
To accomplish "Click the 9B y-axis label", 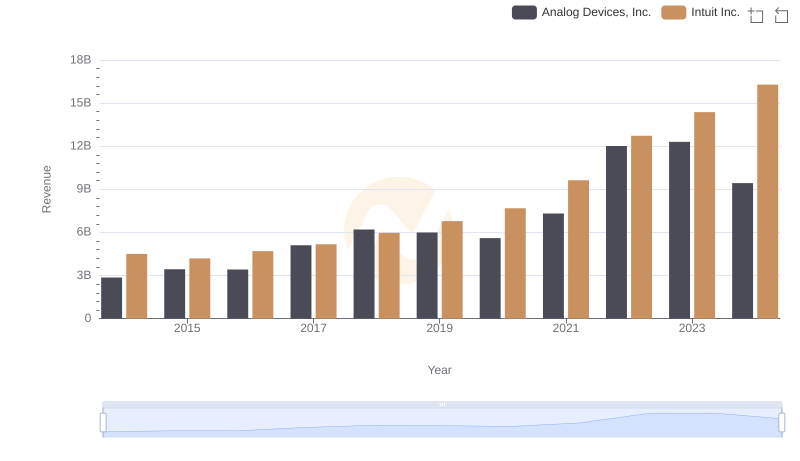I will tap(84, 189).
